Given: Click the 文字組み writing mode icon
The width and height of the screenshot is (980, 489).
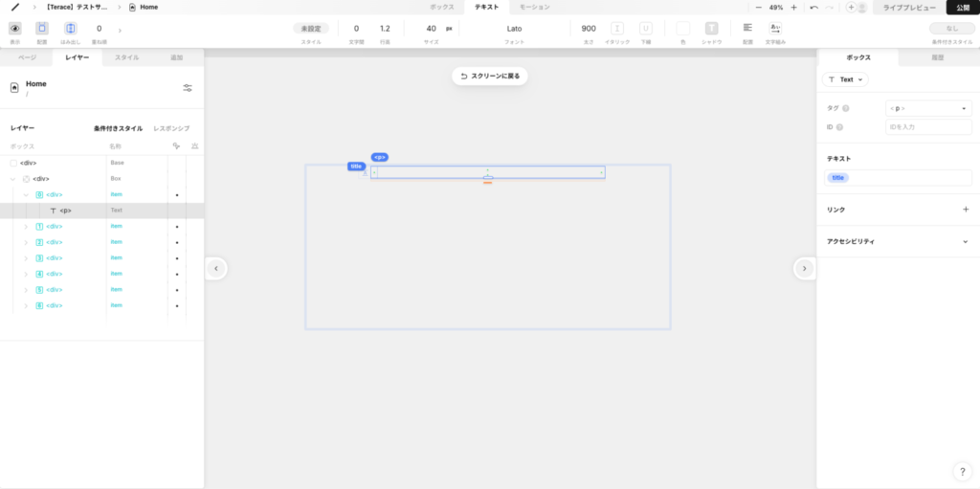Looking at the screenshot, I should coord(775,28).
